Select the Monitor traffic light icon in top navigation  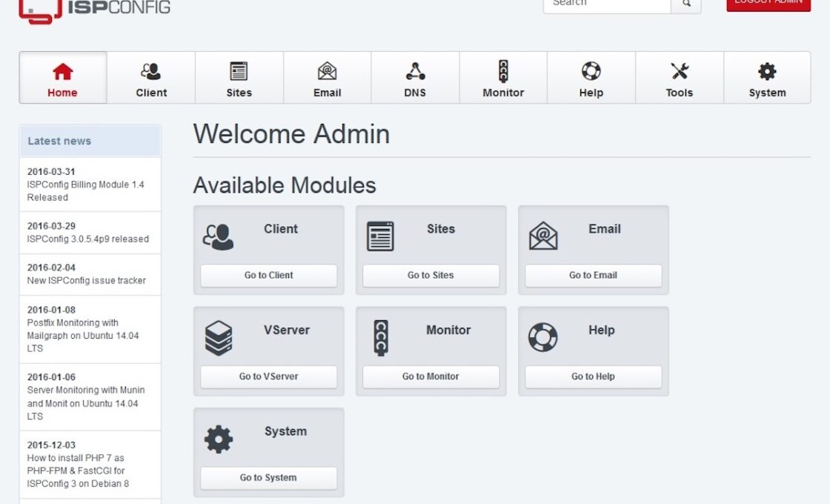[503, 71]
